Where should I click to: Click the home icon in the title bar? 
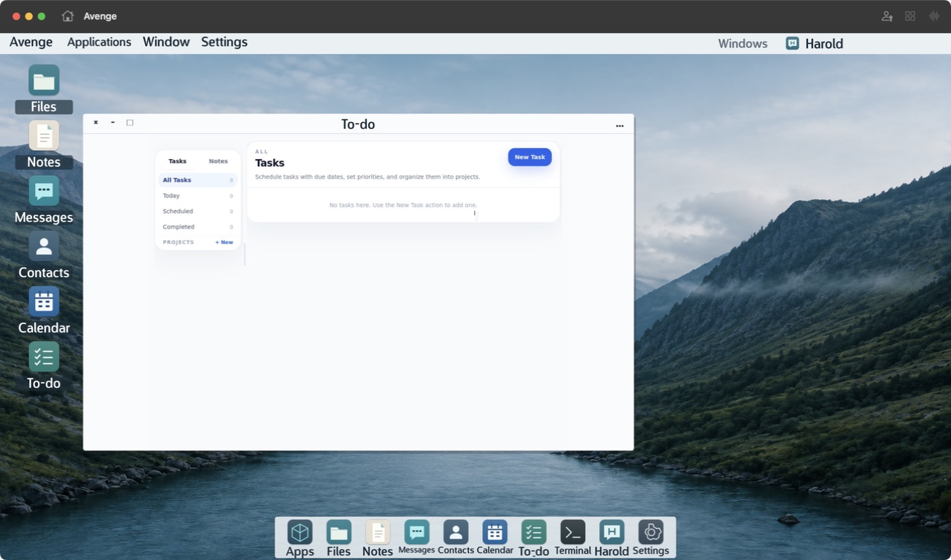coord(68,16)
